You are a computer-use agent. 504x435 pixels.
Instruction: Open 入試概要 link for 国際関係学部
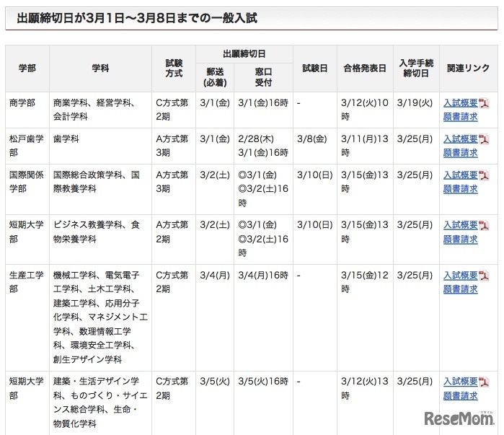pos(461,175)
